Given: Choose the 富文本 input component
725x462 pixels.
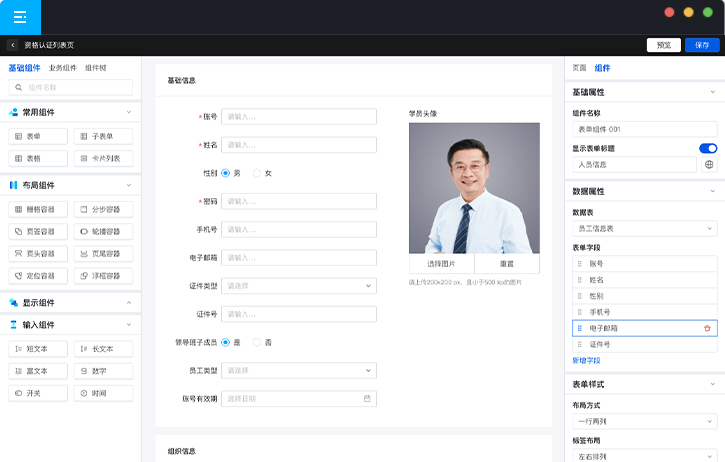Looking at the screenshot, I should [38, 371].
